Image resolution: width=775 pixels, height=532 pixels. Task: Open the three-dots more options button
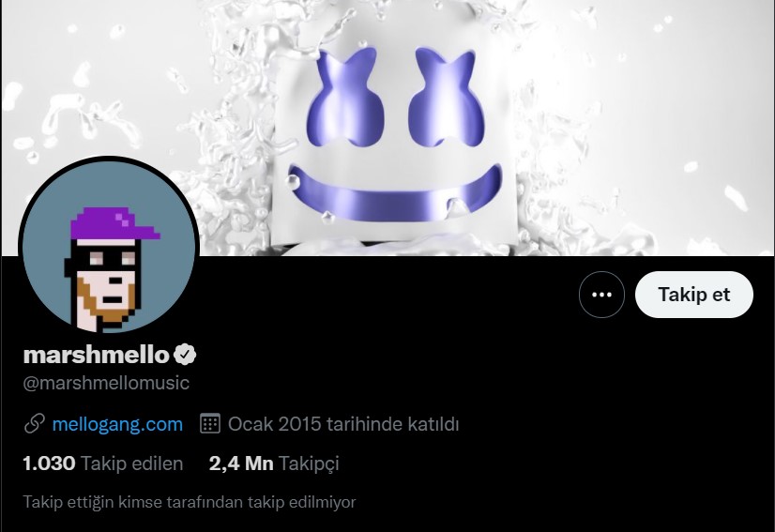pos(601,295)
